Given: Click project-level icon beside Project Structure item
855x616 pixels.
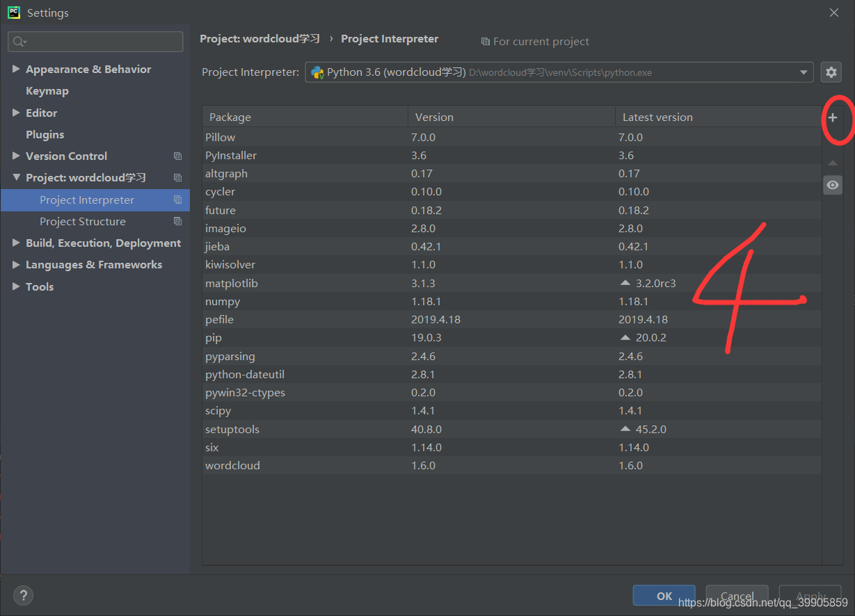Looking at the screenshot, I should click(x=177, y=222).
